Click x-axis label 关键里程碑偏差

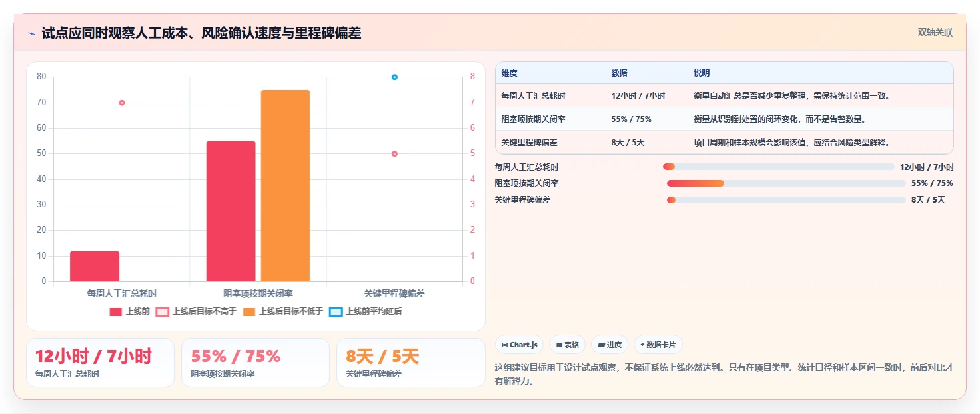point(394,293)
